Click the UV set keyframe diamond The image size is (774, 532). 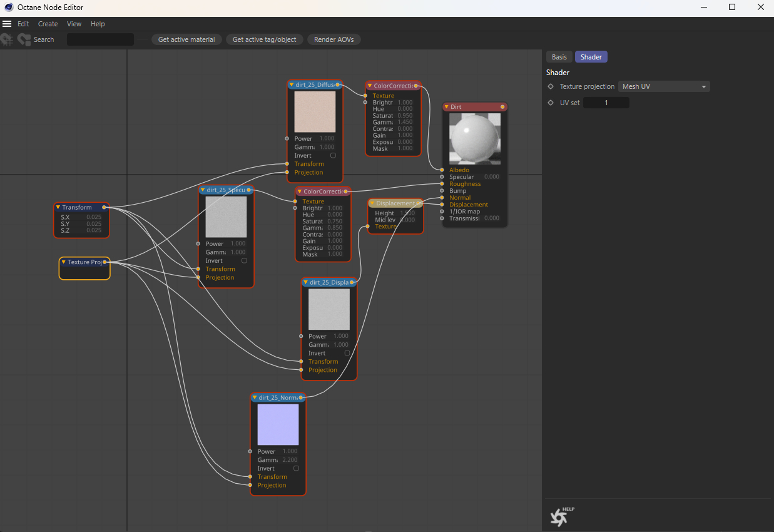[551, 103]
